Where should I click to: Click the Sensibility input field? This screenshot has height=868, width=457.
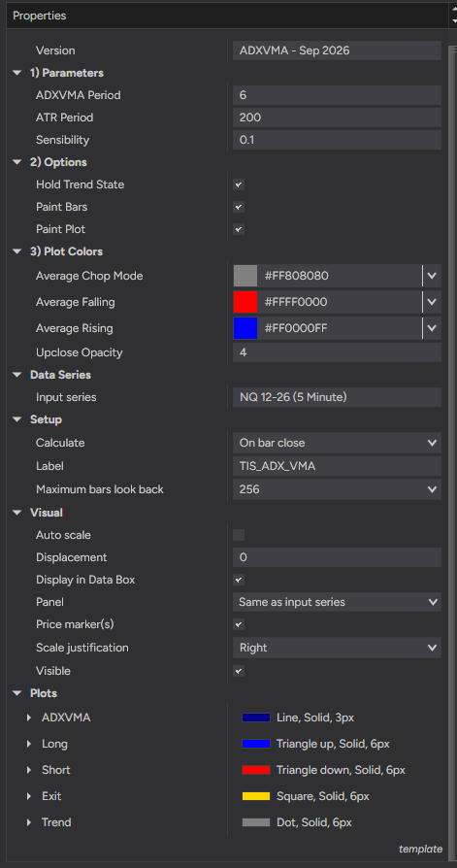coord(337,140)
